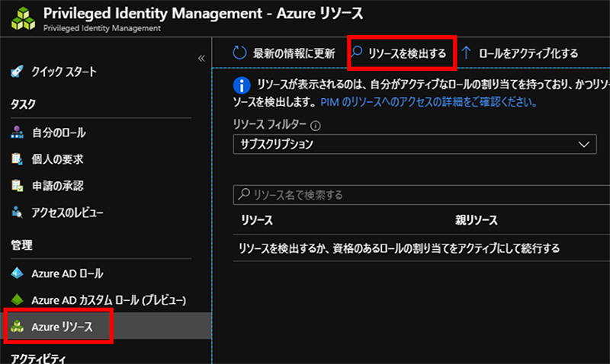
Task: Click the Privileged Identity Management cubes logo
Action: click(x=23, y=18)
